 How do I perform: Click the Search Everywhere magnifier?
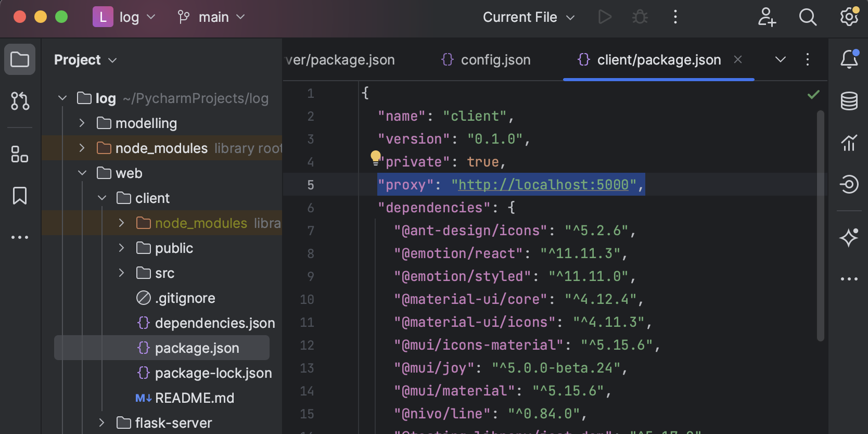[x=808, y=17]
